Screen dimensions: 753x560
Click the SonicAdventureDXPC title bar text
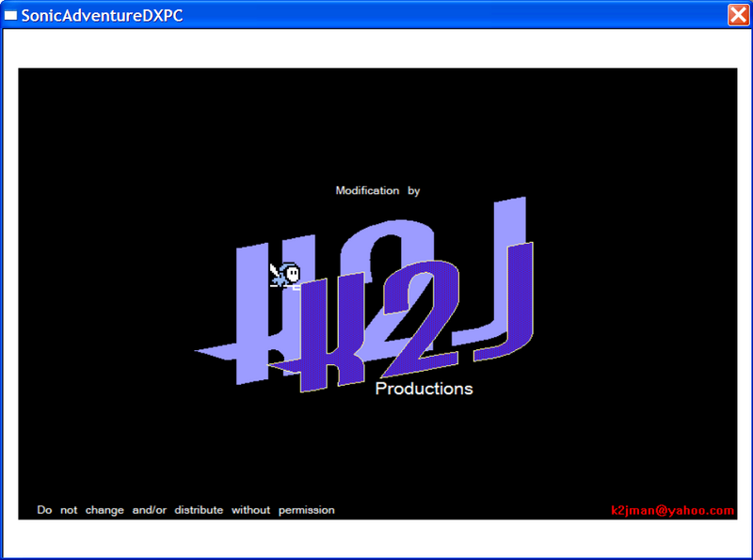(x=102, y=15)
